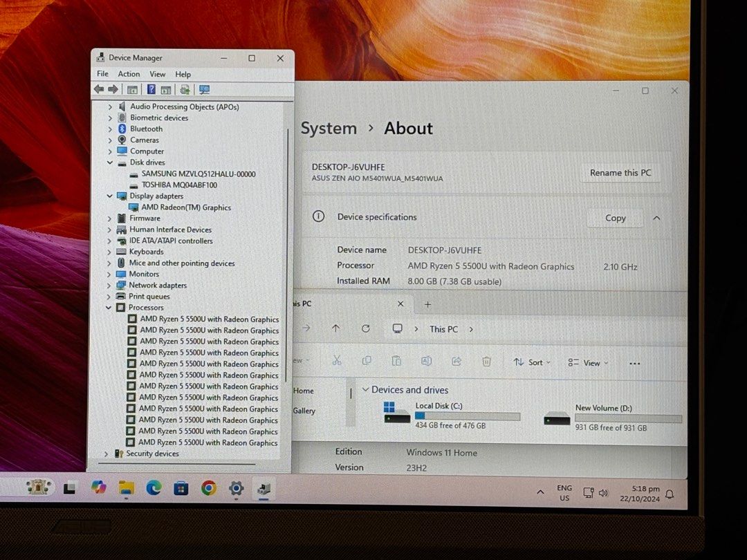Viewport: 747px width, 560px height.
Task: Click the Cut icon in File Explorer toolbar
Action: pyautogui.click(x=337, y=361)
